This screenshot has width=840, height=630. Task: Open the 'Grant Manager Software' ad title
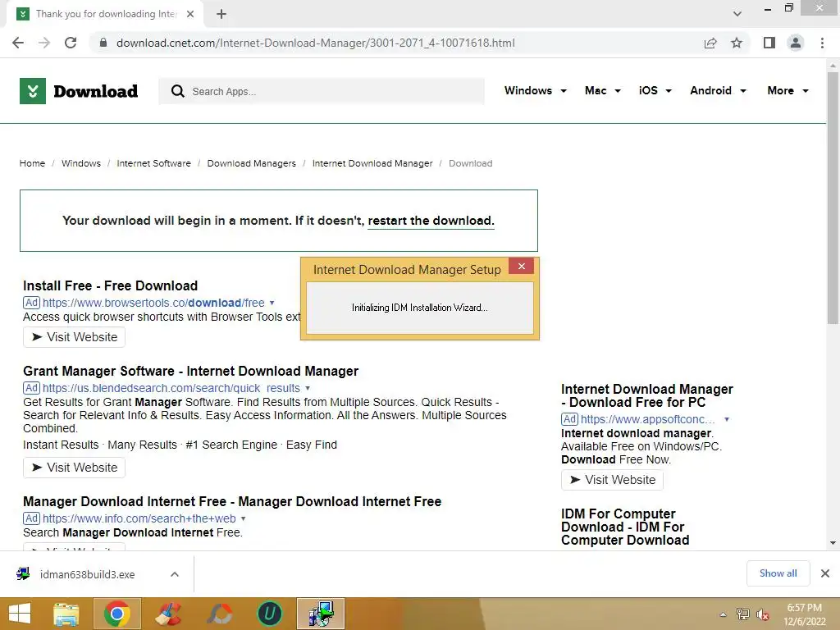point(190,371)
